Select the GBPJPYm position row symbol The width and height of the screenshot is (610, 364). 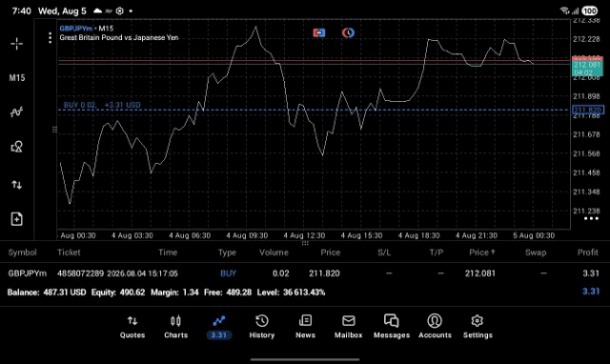28,273
